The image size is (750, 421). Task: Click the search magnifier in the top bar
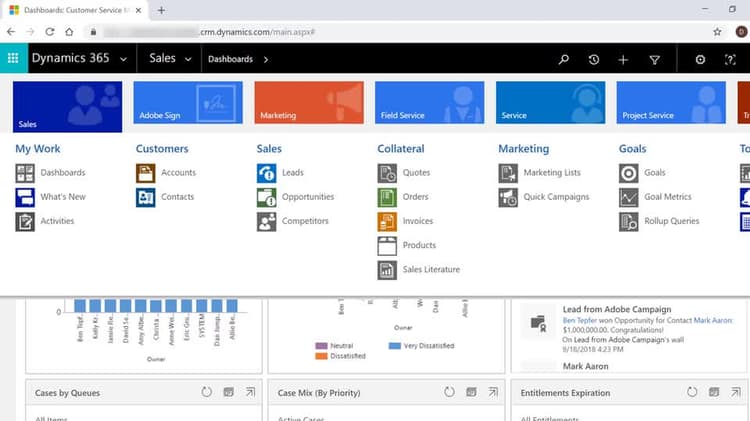[x=564, y=59]
